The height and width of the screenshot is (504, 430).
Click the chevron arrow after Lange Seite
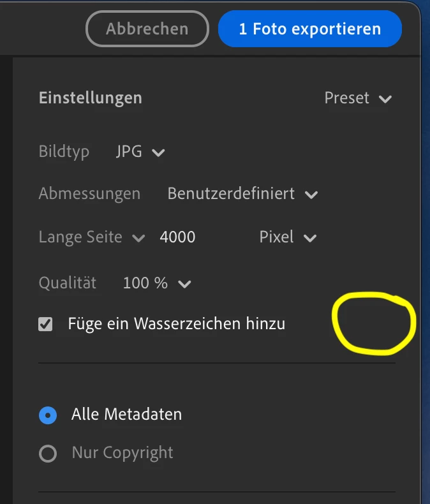(138, 238)
